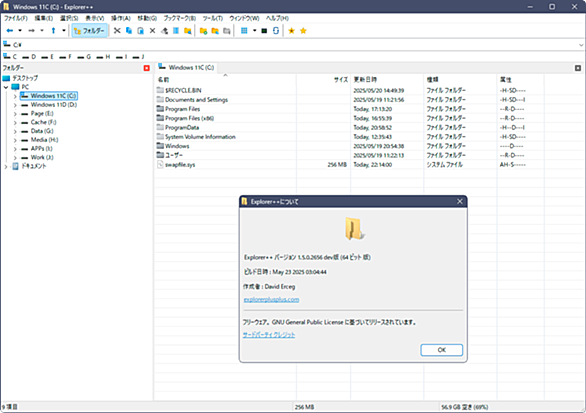Select the swapfile.sys file
Image resolution: width=586 pixels, height=413 pixels.
click(x=180, y=165)
